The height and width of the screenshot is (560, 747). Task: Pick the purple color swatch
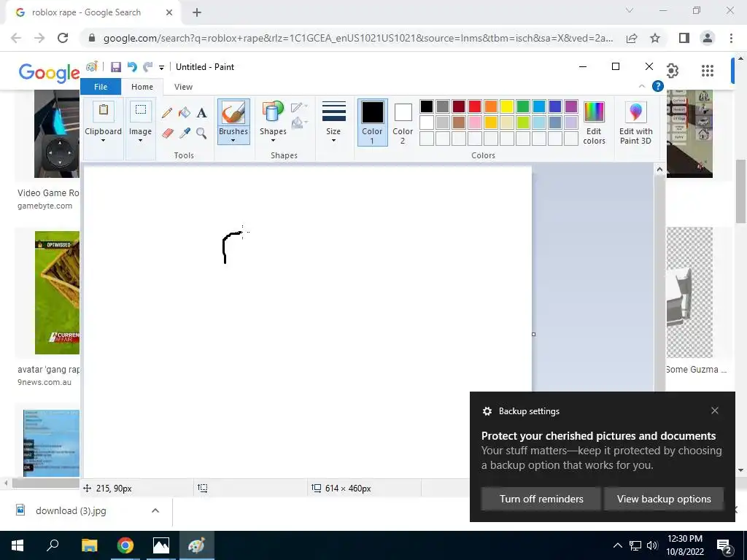pyautogui.click(x=571, y=106)
